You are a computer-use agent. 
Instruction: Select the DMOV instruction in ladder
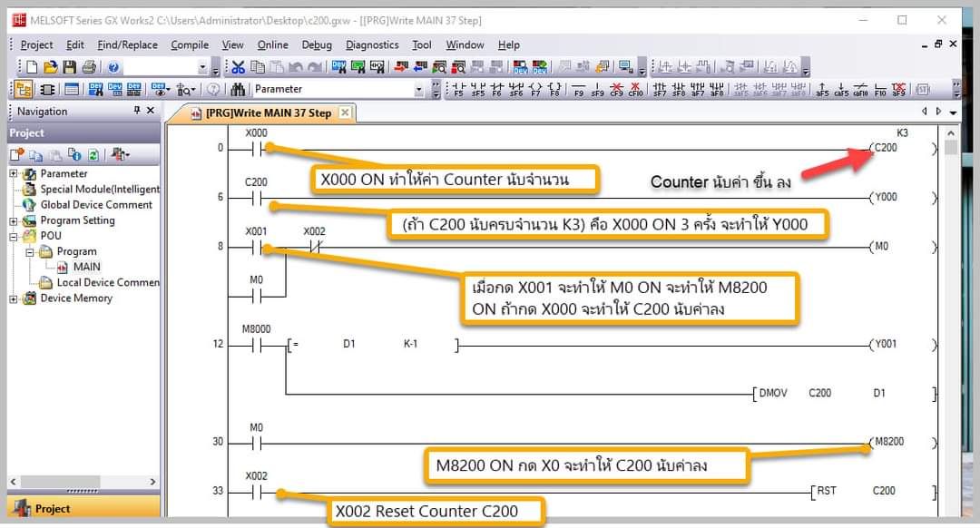click(773, 393)
